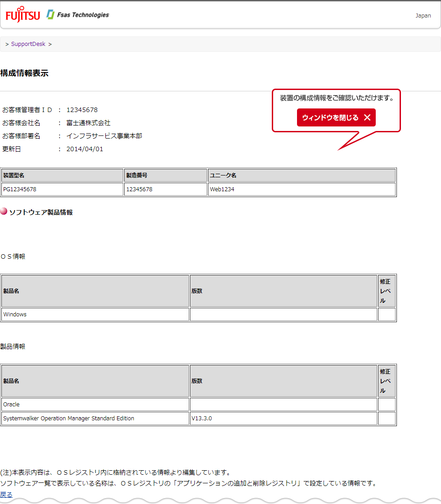This screenshot has width=441, height=504.
Task: Select model cell PG12345678
Action: [x=63, y=189]
